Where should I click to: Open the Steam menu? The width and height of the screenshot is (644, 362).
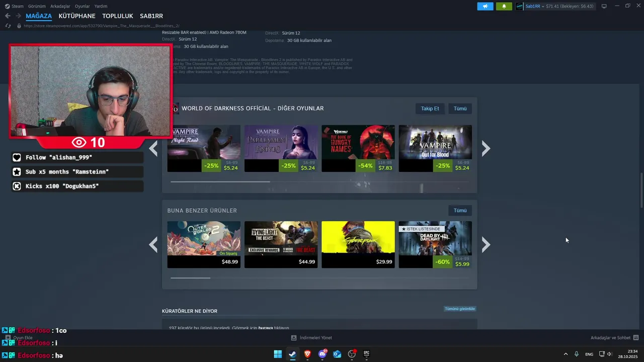[x=14, y=6]
